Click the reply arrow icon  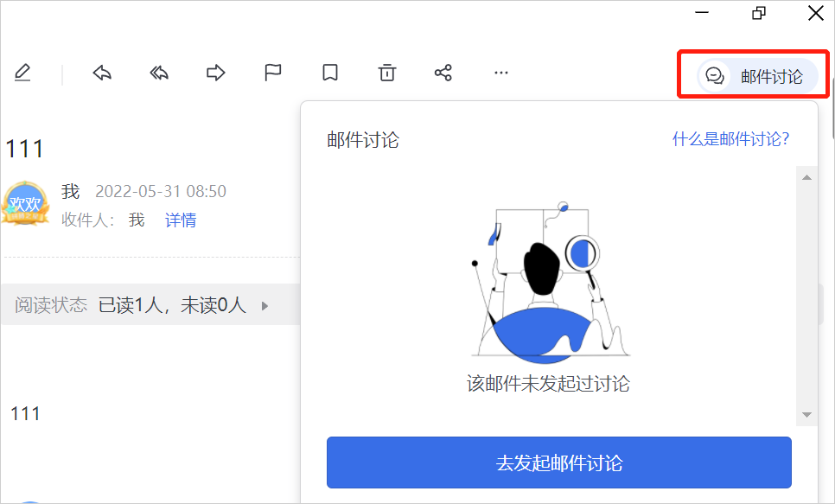tap(102, 73)
